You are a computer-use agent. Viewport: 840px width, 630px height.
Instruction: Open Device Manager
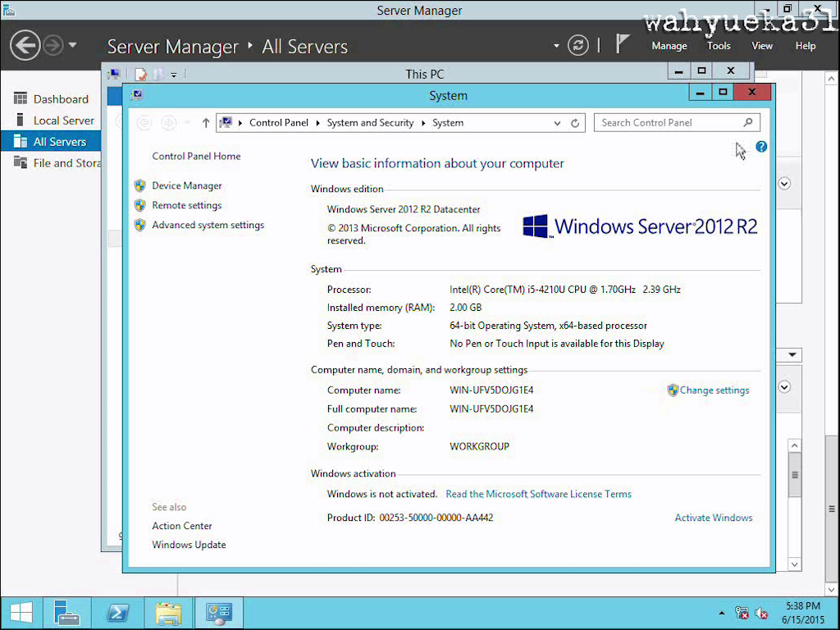(x=186, y=185)
